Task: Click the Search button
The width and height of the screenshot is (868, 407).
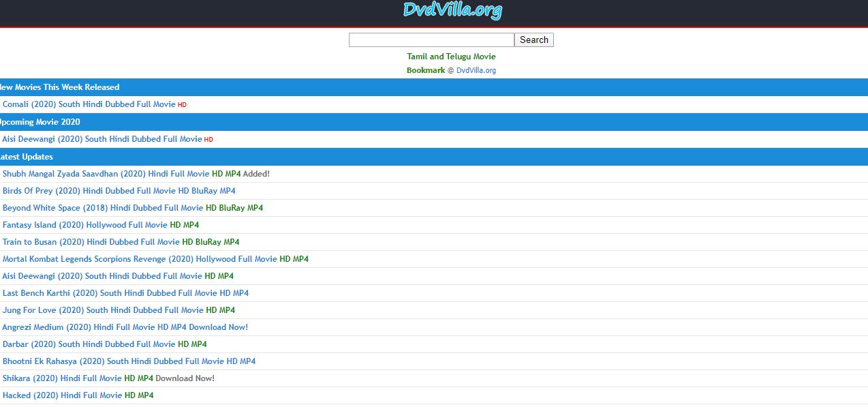Action: [x=534, y=40]
